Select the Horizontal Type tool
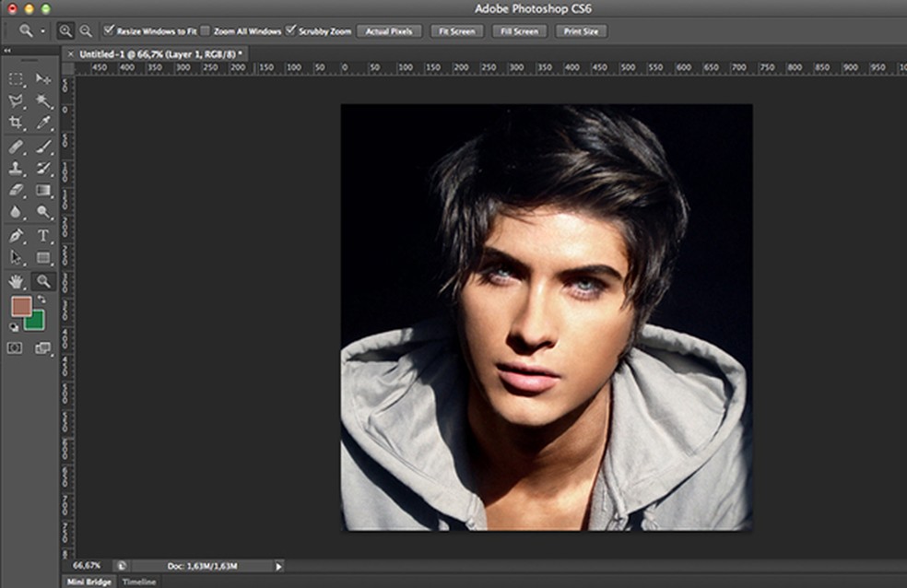The height and width of the screenshot is (588, 907). click(43, 235)
